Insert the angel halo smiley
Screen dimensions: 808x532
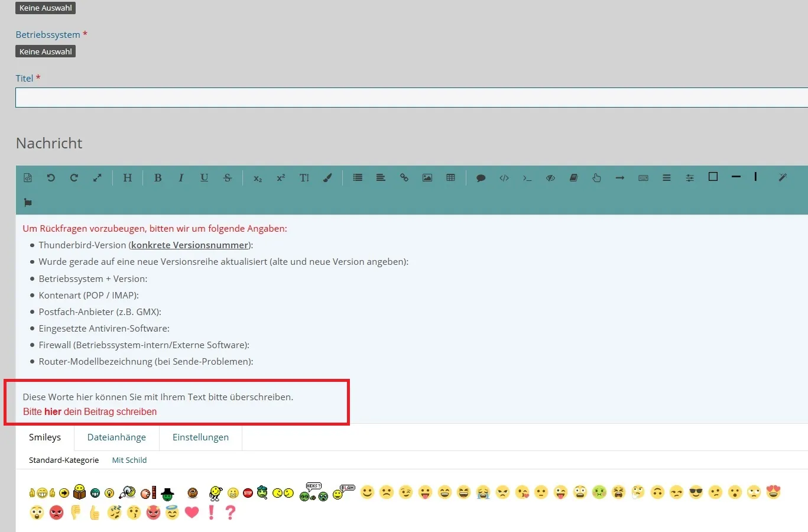click(172, 512)
